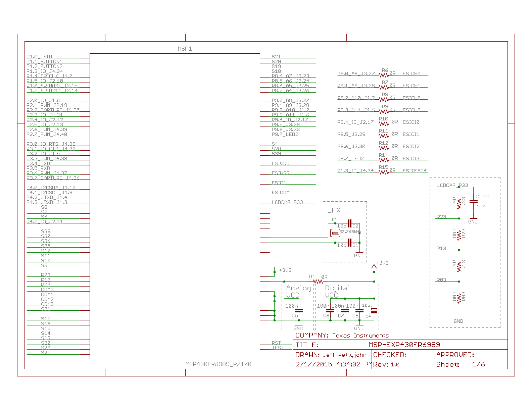Click the P1.0_LED1 pin label
532x411 pixels.
[40, 57]
